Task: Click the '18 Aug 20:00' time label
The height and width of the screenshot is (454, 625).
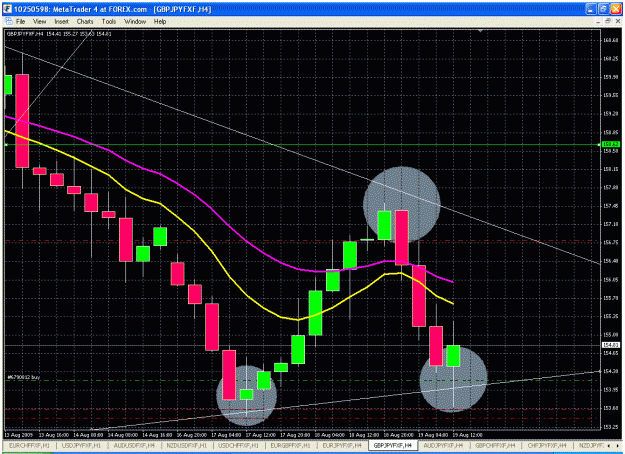Action: point(397,435)
